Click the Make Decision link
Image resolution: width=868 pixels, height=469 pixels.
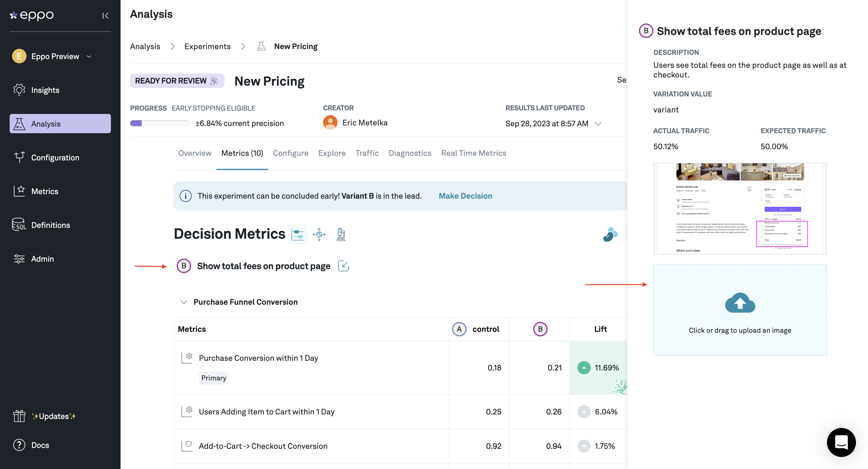pos(465,196)
